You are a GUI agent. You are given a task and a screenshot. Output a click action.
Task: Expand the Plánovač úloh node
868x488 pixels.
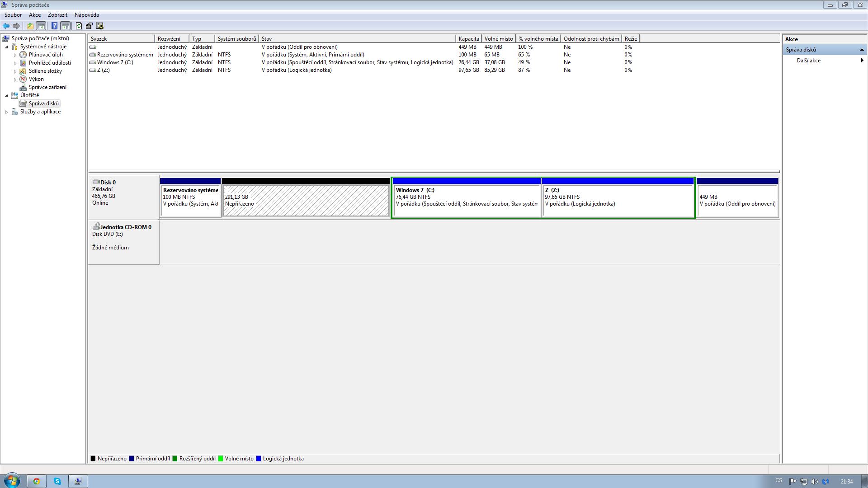pyautogui.click(x=15, y=55)
